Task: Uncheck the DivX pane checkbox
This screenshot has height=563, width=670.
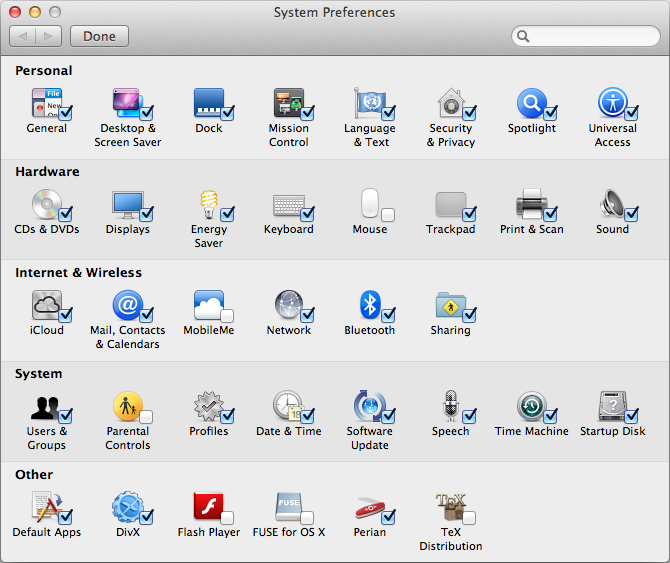Action: pos(147,517)
